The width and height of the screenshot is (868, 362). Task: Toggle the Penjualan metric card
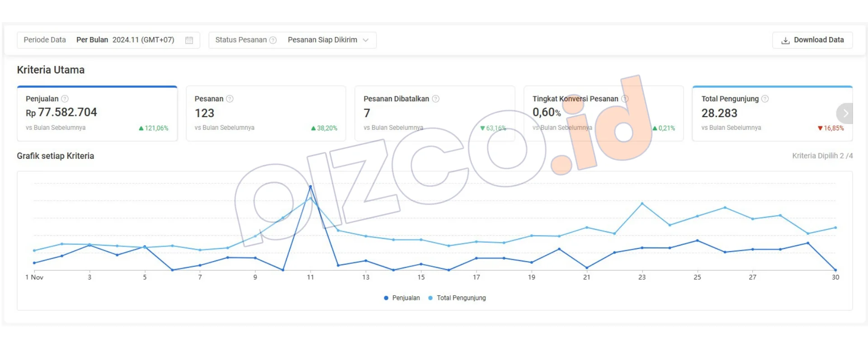97,114
